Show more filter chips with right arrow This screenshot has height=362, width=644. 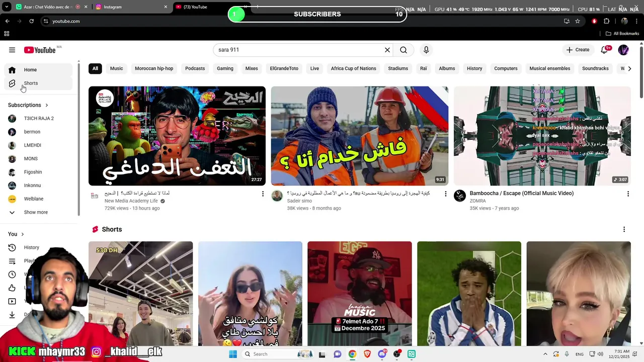pos(629,68)
